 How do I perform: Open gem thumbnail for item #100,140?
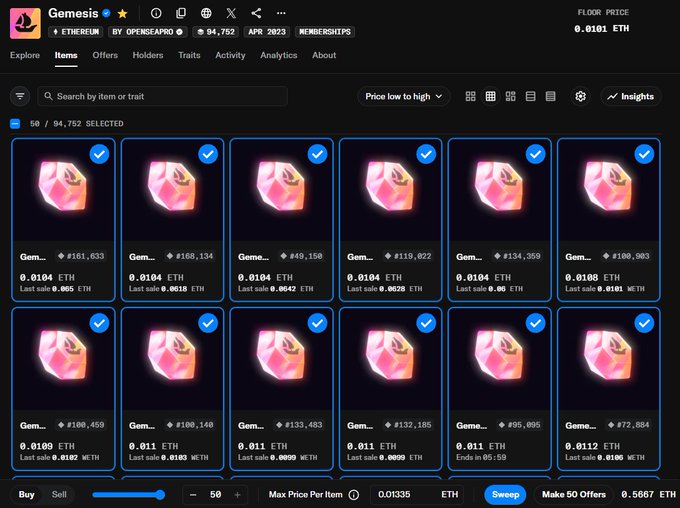(x=172, y=360)
